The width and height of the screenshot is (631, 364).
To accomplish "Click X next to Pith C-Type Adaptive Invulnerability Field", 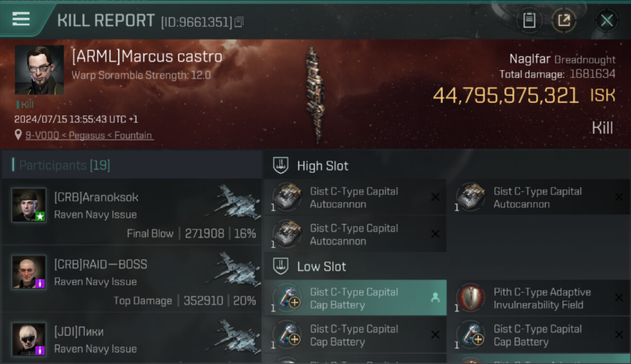I will point(619,298).
